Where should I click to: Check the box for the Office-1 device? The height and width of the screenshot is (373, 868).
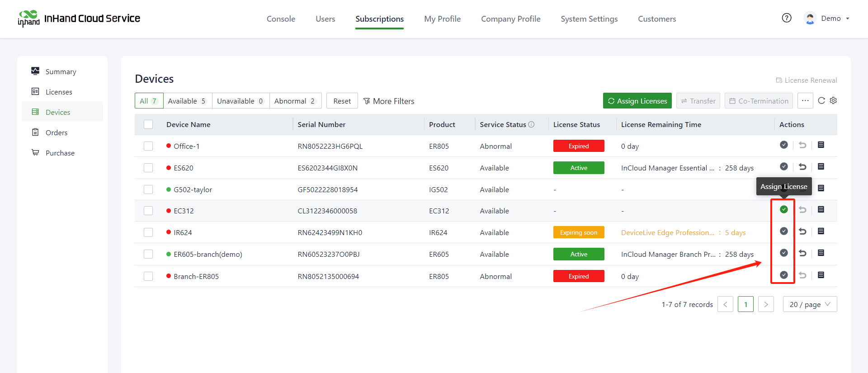coord(148,146)
